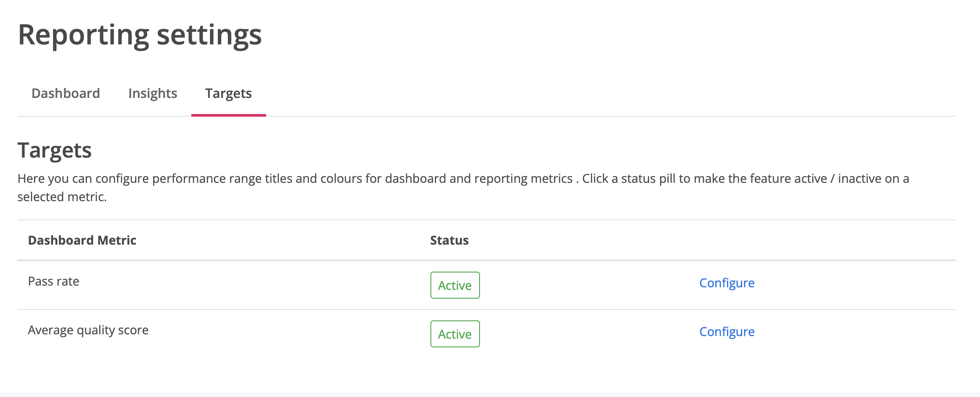Disable the Average quality score target feature

tap(455, 334)
